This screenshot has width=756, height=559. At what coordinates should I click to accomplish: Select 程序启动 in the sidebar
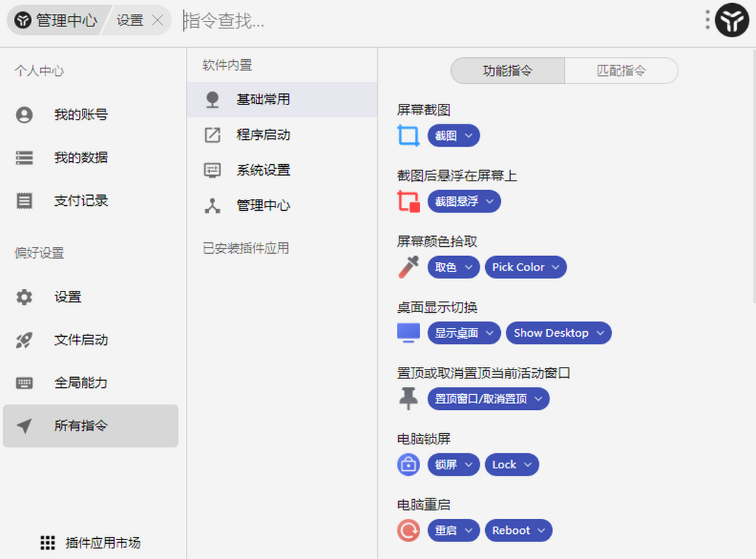[263, 135]
